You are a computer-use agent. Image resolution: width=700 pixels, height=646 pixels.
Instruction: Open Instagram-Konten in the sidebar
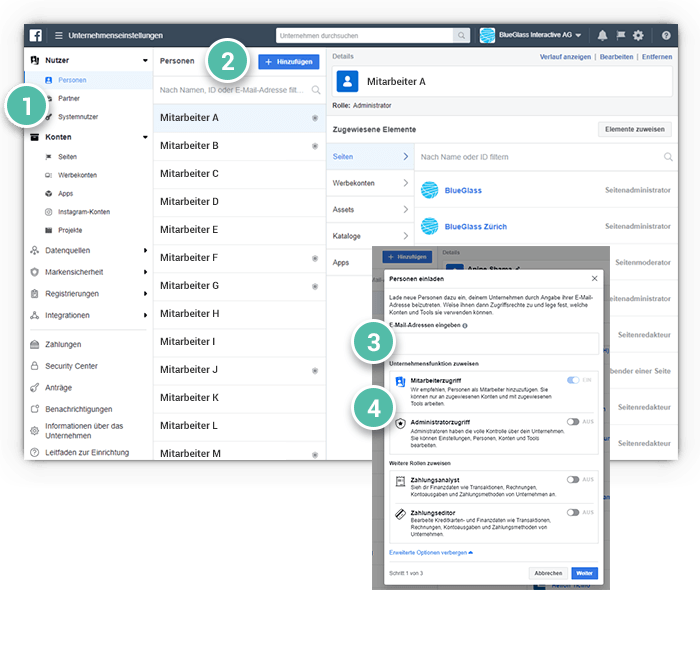(84, 212)
